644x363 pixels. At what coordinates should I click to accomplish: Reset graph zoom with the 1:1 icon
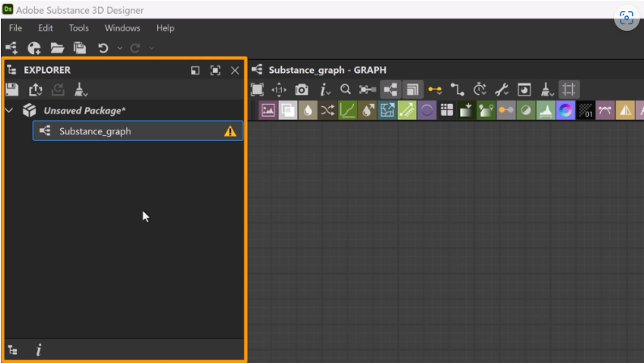click(279, 89)
